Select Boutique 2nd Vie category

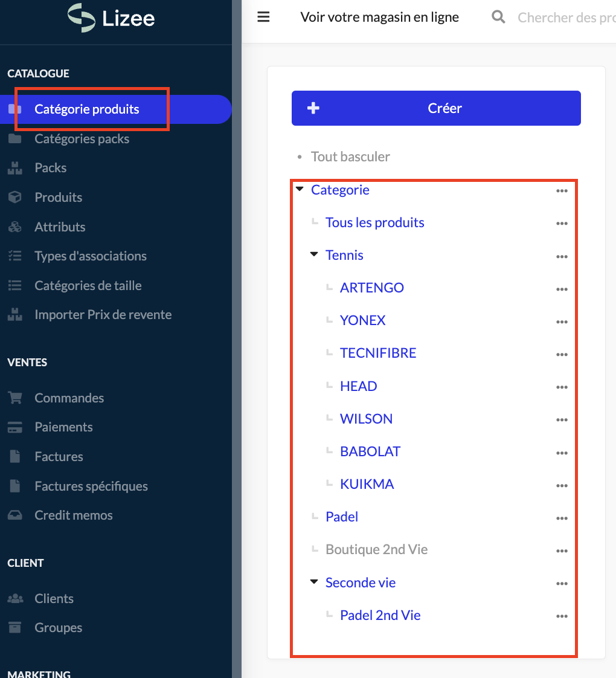click(376, 549)
